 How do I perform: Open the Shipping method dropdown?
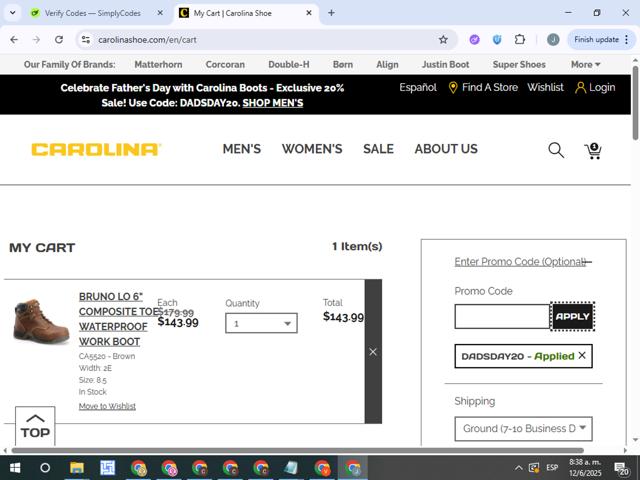point(523,429)
